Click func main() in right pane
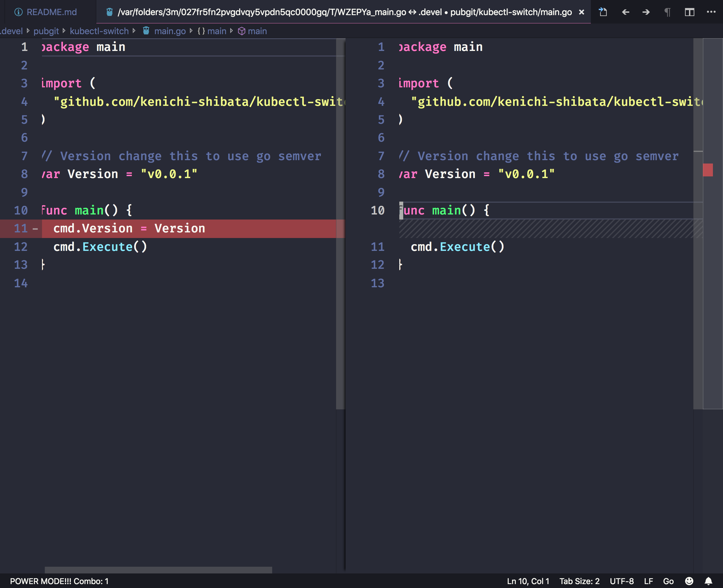The image size is (723, 588). pyautogui.click(x=445, y=211)
